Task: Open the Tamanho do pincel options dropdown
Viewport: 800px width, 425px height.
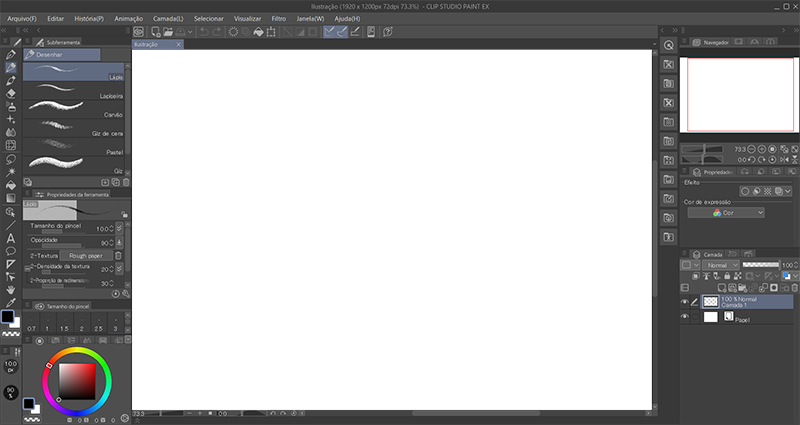Action: click(120, 228)
